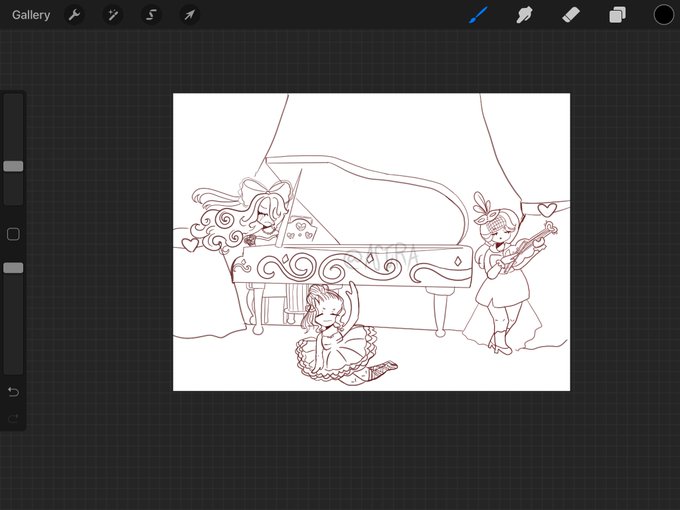Open the Actions wrench menu

pos(74,15)
